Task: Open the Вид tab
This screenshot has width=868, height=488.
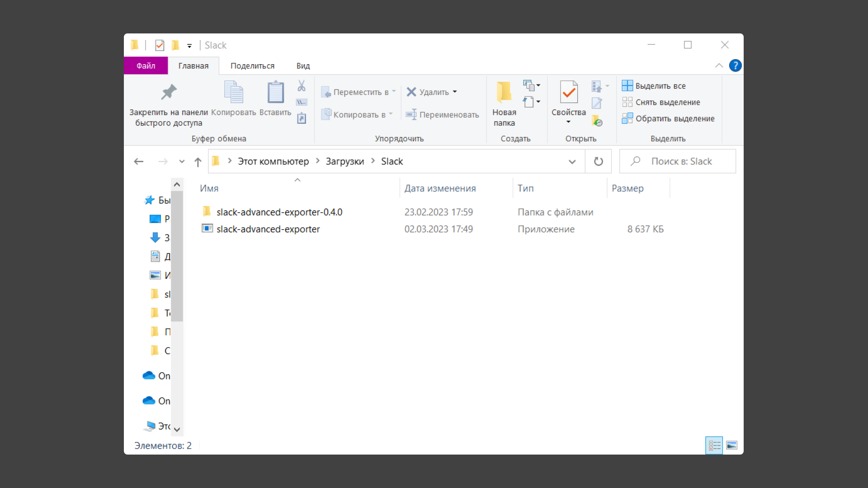Action: click(303, 66)
